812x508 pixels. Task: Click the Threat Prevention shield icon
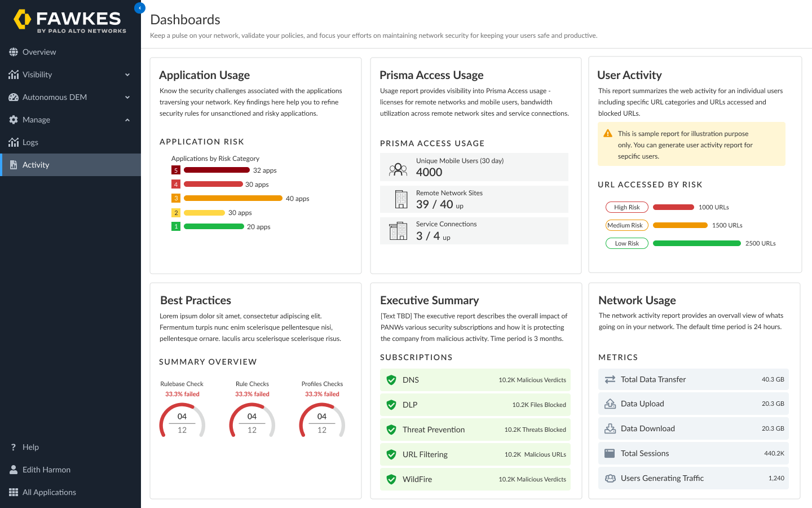(391, 430)
